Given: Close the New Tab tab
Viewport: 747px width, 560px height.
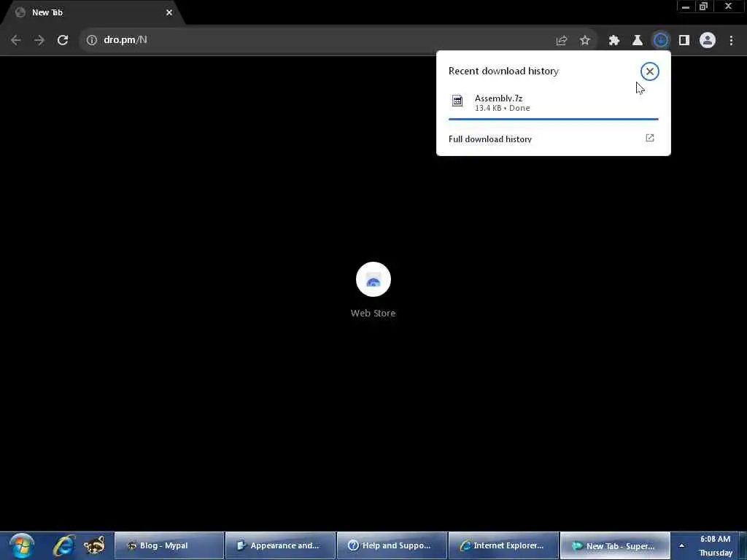Looking at the screenshot, I should point(169,13).
